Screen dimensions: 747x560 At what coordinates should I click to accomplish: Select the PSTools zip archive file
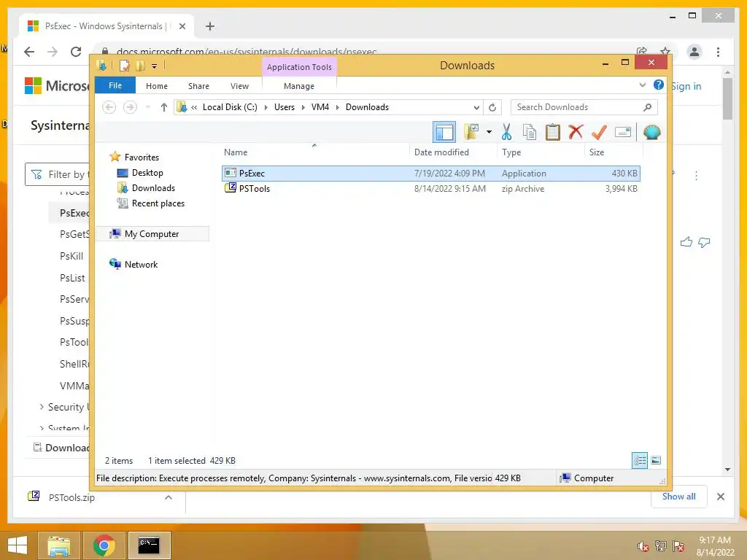(430, 189)
